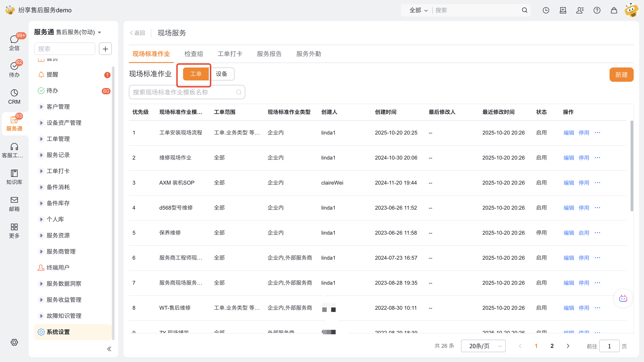Screen dimensions: 644x362
Task: Open the 全部 search scope dropdown
Action: (418, 10)
